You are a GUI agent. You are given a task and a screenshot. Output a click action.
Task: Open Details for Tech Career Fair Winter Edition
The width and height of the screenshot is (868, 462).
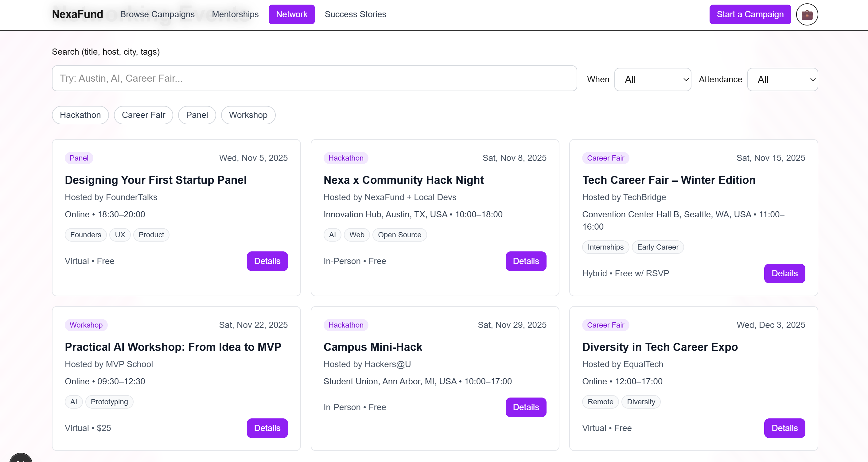(784, 273)
